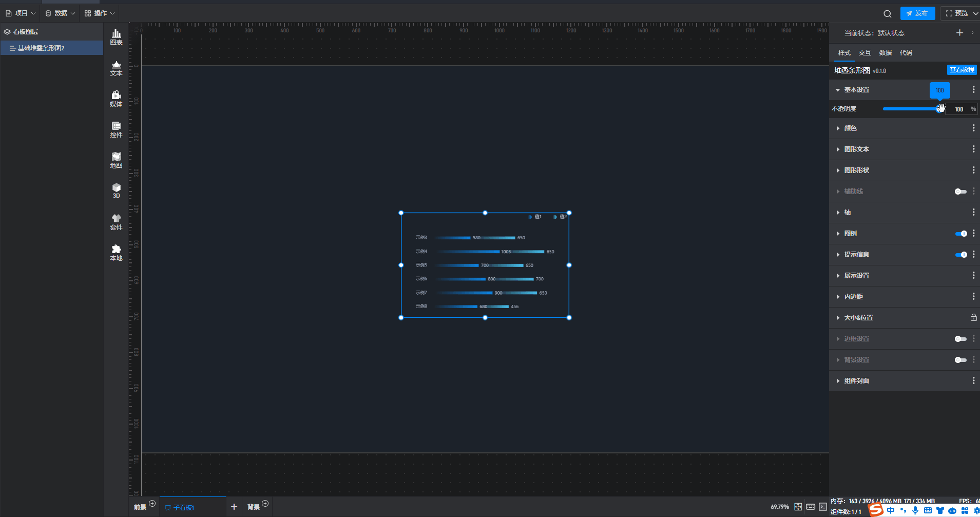The image size is (980, 517).
Task: Select the 前景 foreground tab
Action: tap(140, 507)
